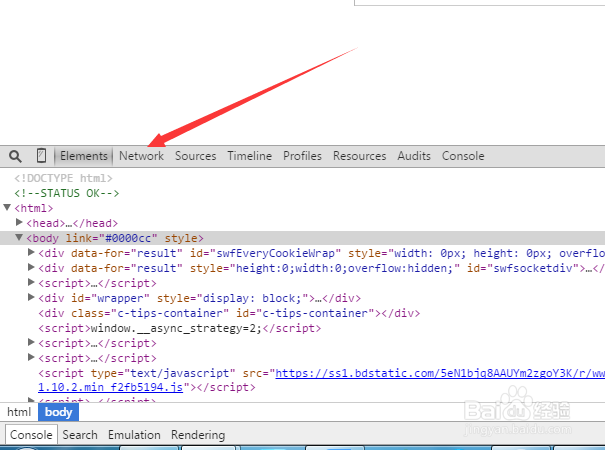Switch to the Elements tab
Viewport: 605px width, 450px height.
click(84, 156)
